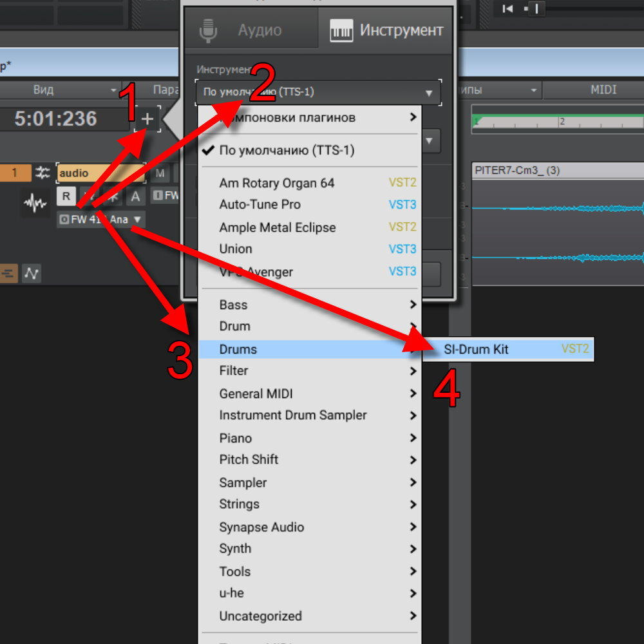Open the Tools category submenu
Viewport: 644px width, 644px height.
[x=310, y=571]
